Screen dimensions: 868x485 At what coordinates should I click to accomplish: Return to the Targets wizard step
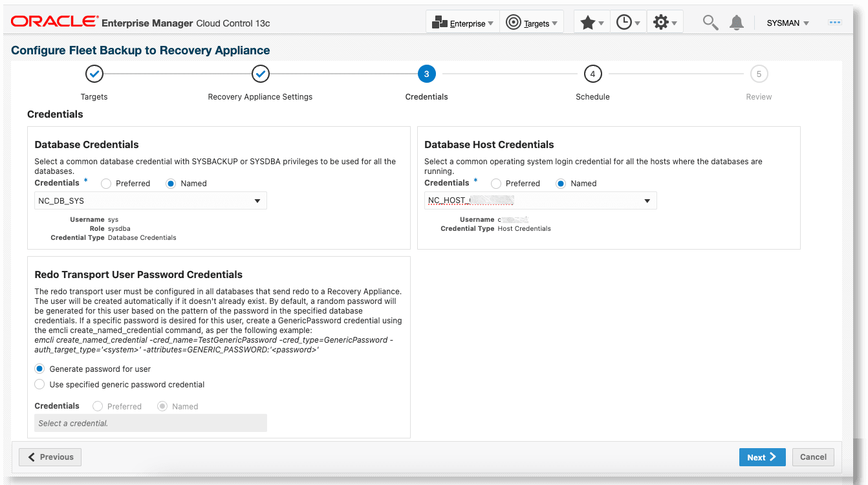(x=94, y=74)
